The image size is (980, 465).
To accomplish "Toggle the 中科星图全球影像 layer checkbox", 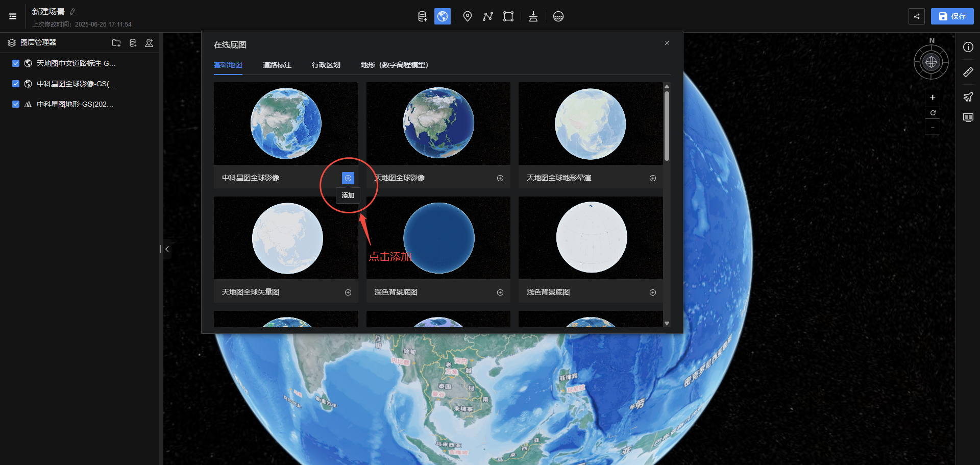I will pyautogui.click(x=16, y=84).
